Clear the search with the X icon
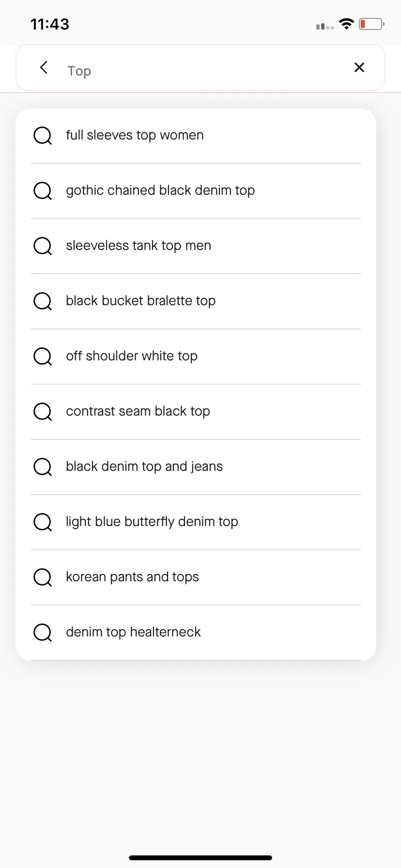This screenshot has height=868, width=401. click(359, 67)
